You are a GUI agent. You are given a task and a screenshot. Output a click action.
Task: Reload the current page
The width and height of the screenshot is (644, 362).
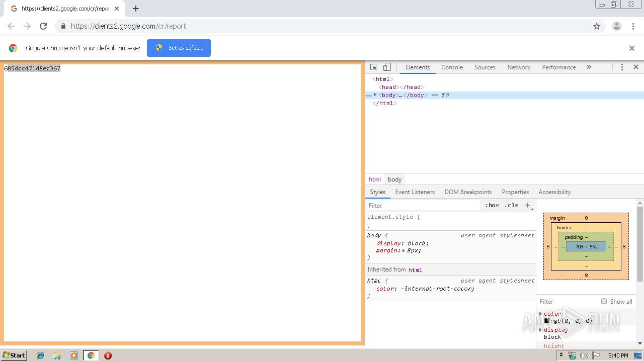[x=43, y=26]
